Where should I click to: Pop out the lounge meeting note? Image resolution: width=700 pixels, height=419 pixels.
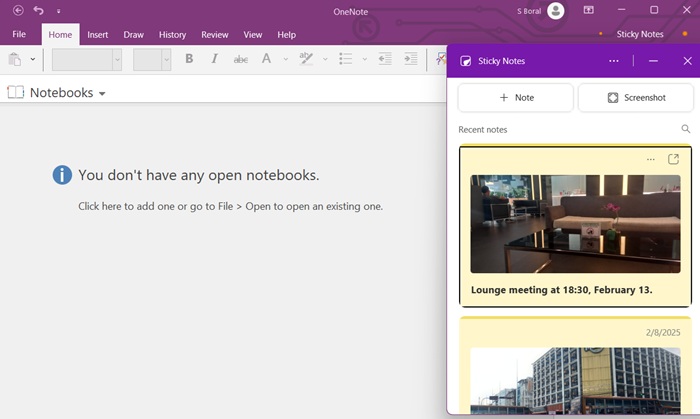[x=673, y=159]
